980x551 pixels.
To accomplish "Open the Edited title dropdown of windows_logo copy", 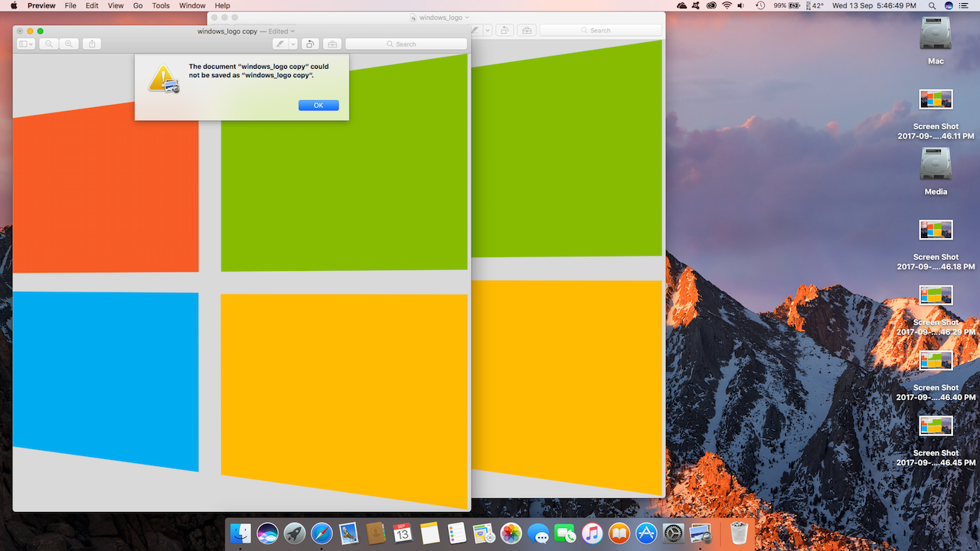I will tap(281, 31).
